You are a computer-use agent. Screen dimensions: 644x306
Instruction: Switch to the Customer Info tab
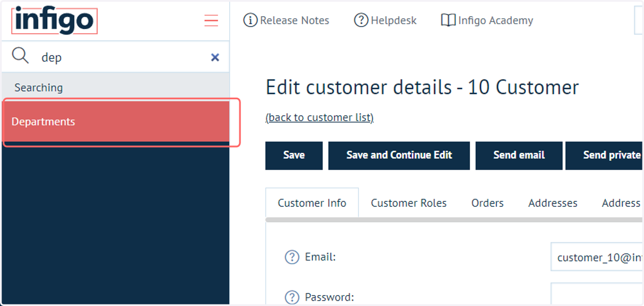312,203
